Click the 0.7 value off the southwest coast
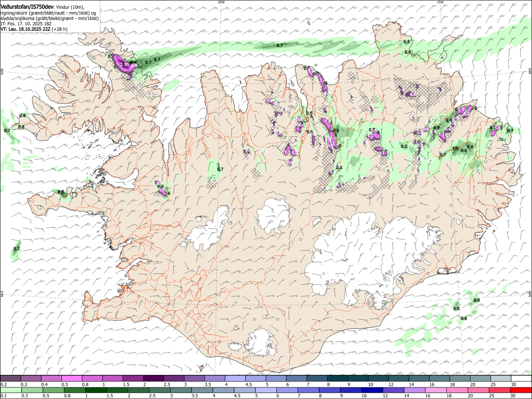This screenshot has height=399, width=532. click(17, 249)
